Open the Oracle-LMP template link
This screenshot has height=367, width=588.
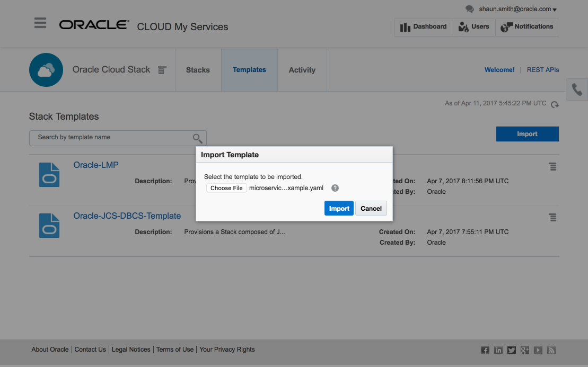click(x=96, y=165)
